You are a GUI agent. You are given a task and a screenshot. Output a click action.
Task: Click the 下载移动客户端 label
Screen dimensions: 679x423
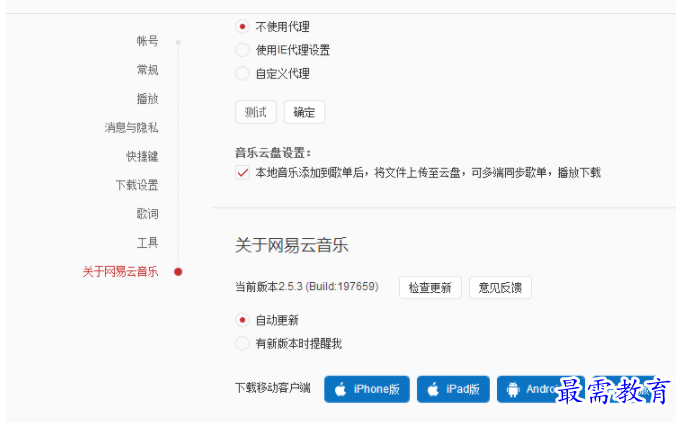(273, 388)
